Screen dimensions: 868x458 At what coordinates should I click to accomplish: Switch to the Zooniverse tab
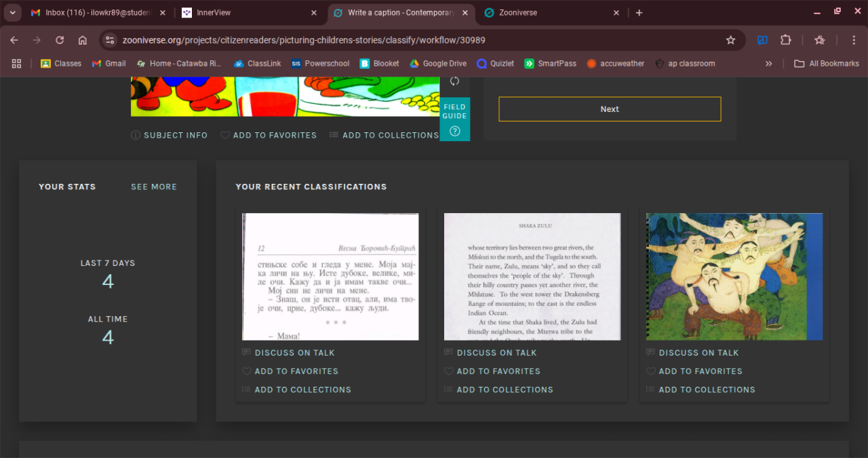pyautogui.click(x=552, y=13)
